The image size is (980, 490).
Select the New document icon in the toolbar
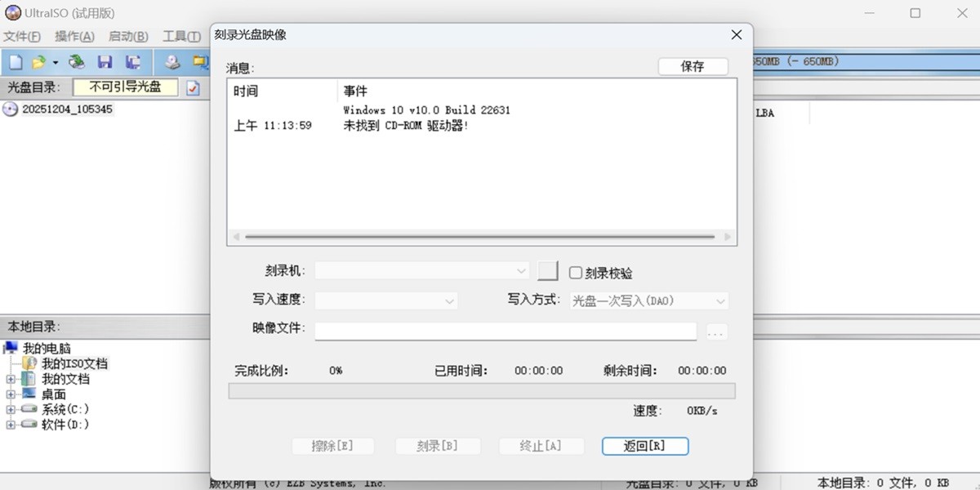click(x=16, y=61)
